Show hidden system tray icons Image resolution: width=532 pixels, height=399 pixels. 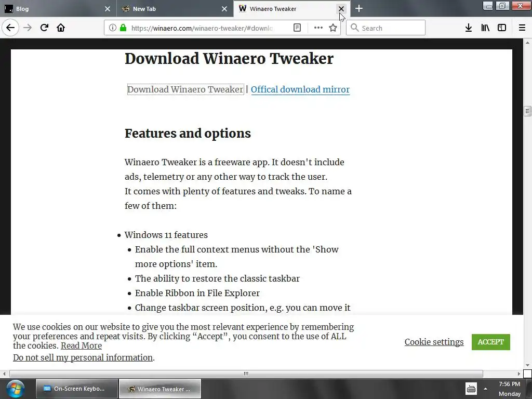coord(486,389)
